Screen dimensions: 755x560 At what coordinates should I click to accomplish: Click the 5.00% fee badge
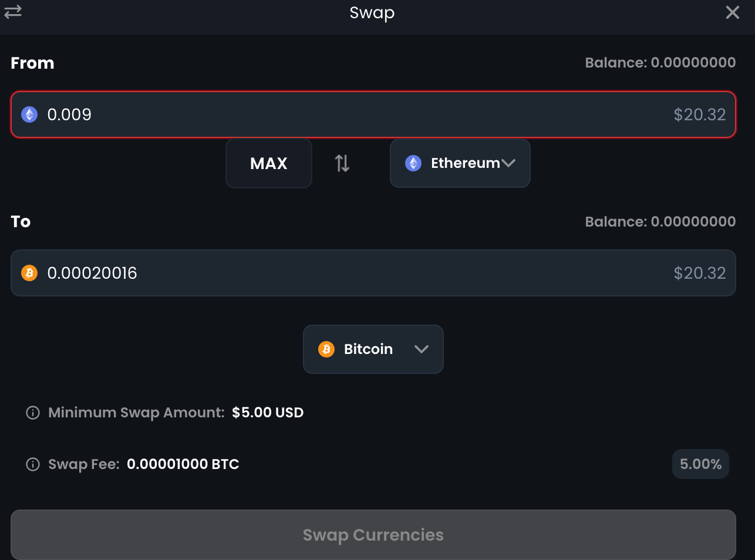[700, 464]
